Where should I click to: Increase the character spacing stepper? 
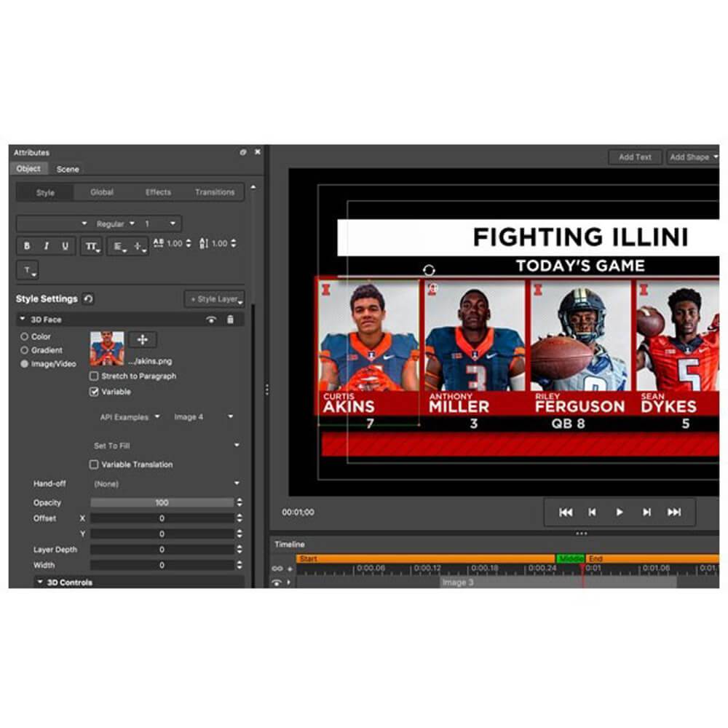[189, 240]
